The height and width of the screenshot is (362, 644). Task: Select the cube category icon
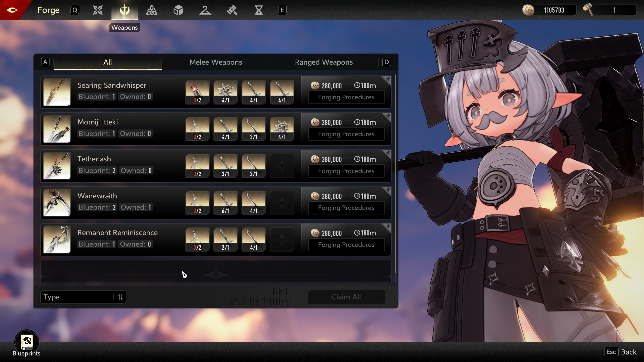click(178, 10)
